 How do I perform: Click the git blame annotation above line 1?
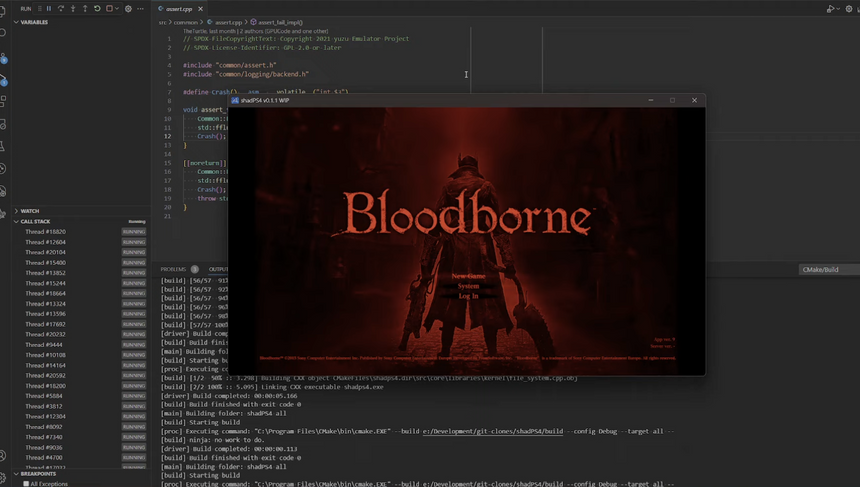(256, 31)
